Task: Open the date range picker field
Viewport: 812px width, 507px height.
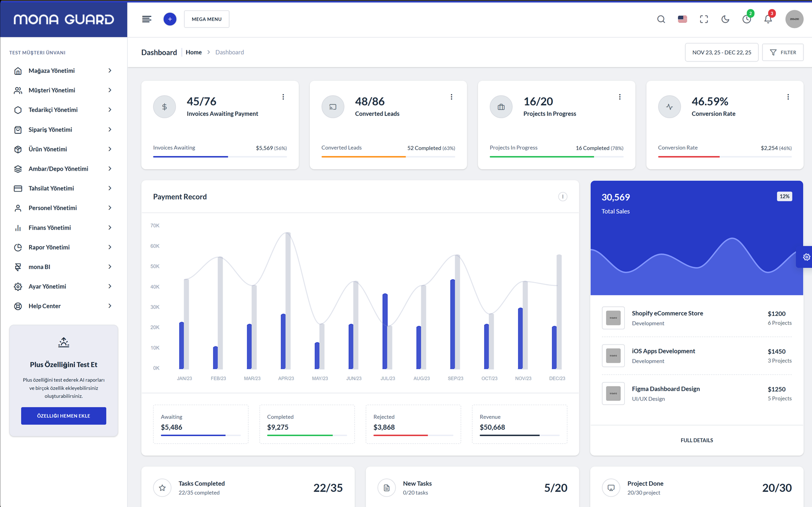Action: pyautogui.click(x=721, y=52)
